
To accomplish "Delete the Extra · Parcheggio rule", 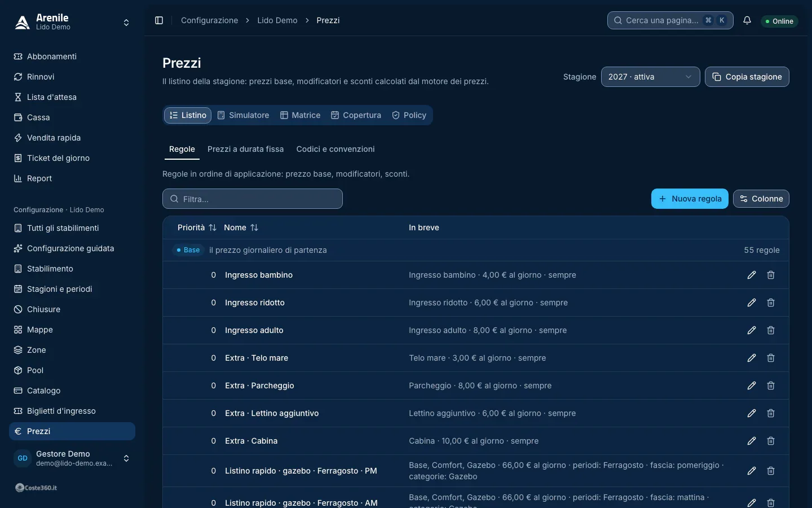I will click(771, 386).
